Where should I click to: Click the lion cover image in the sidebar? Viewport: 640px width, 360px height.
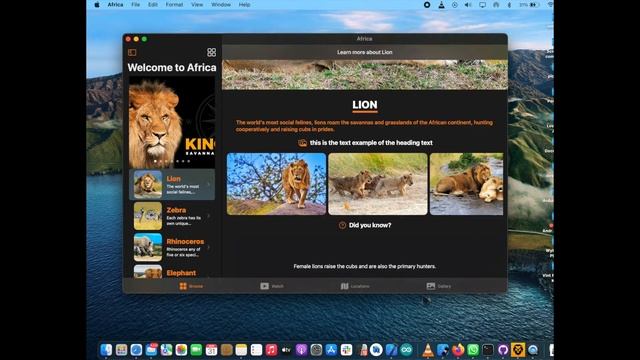pyautogui.click(x=172, y=122)
